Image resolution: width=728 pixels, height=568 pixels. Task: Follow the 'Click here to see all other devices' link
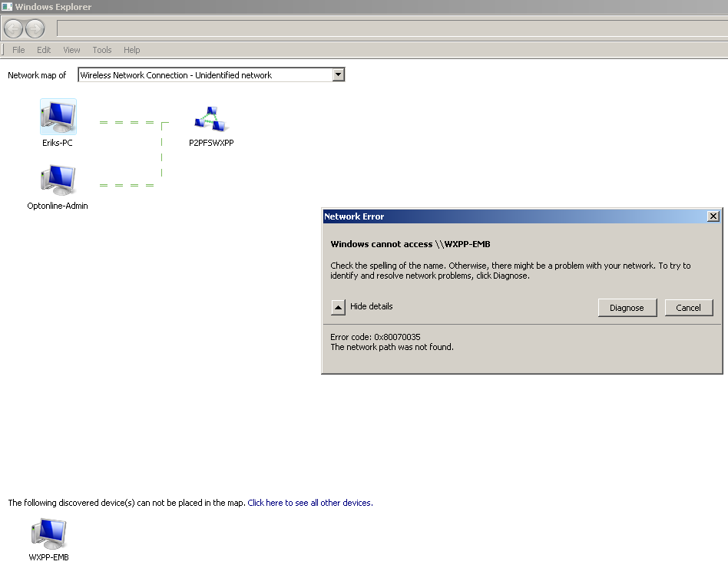click(x=309, y=503)
